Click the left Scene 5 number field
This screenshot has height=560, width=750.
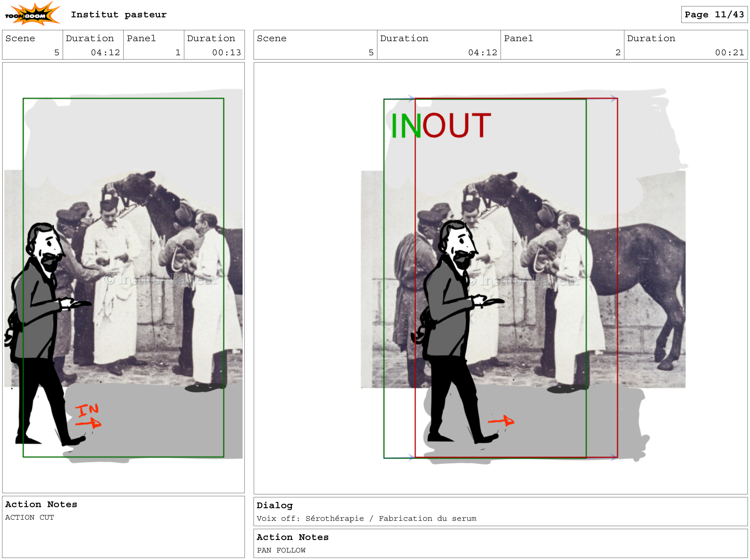57,52
